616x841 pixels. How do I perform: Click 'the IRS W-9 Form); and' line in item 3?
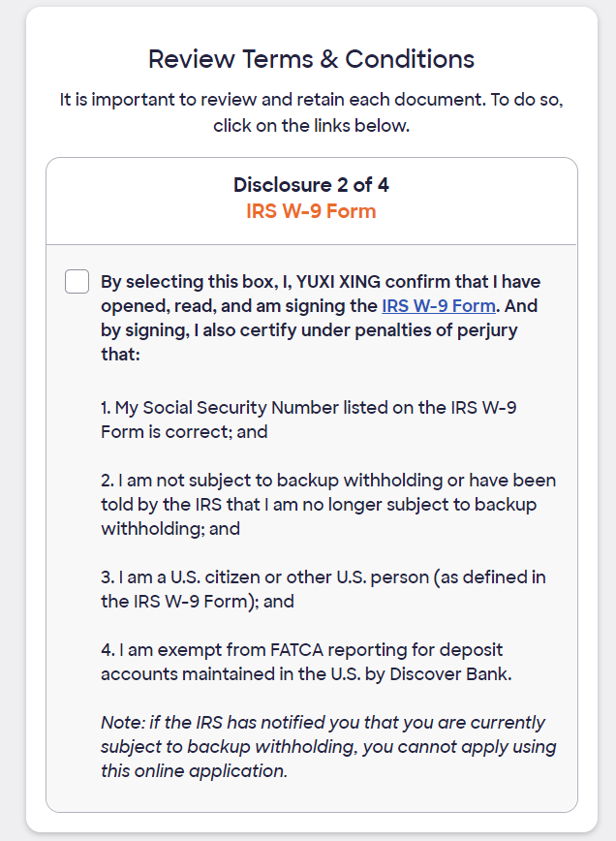pos(198,602)
